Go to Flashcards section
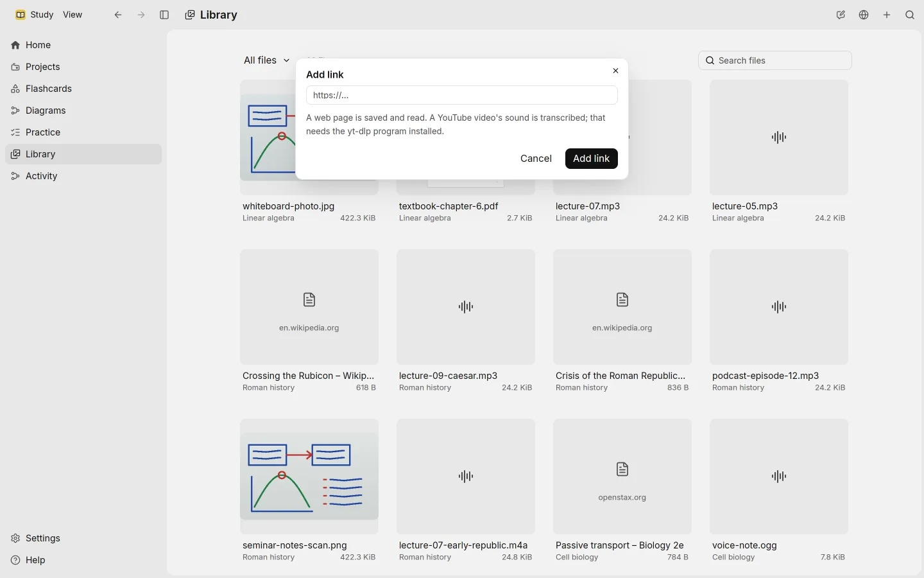924x578 pixels. 83,89
